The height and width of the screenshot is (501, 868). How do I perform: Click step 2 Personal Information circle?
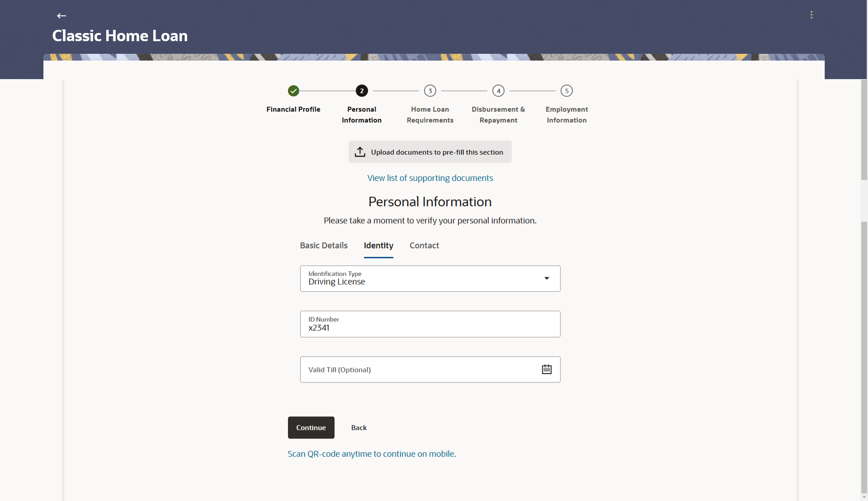tap(362, 91)
